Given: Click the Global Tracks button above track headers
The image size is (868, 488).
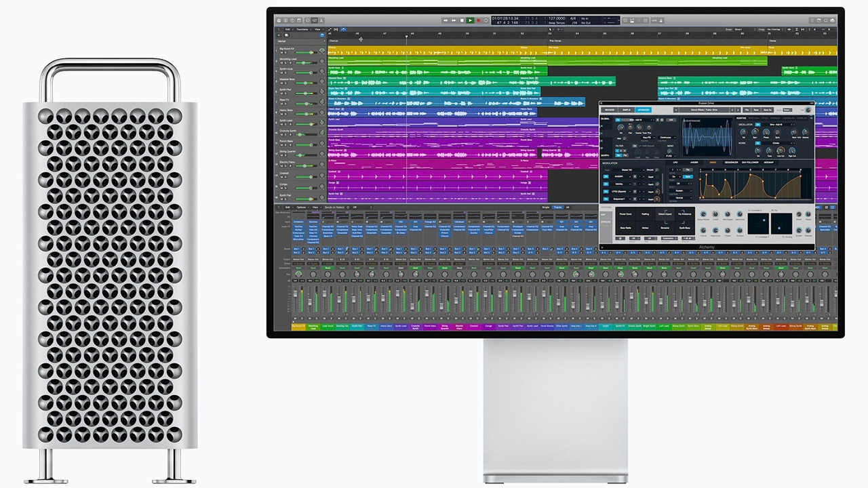Looking at the screenshot, I should (x=322, y=35).
